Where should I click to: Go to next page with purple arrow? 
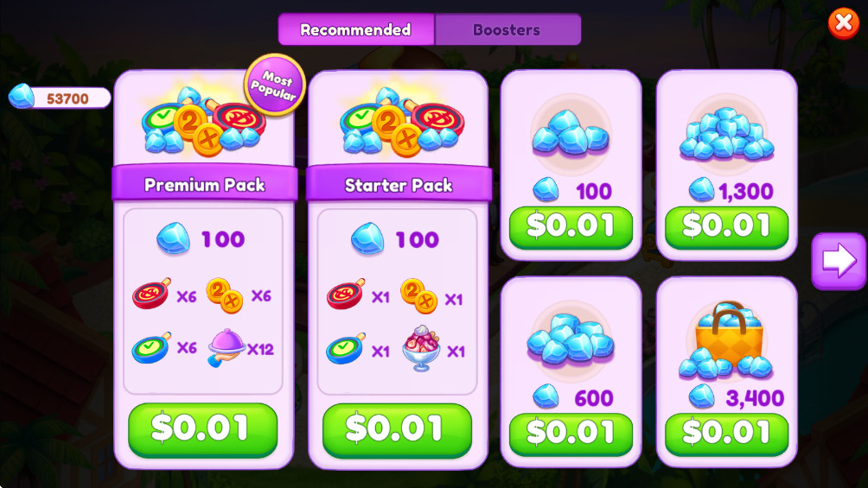(839, 261)
